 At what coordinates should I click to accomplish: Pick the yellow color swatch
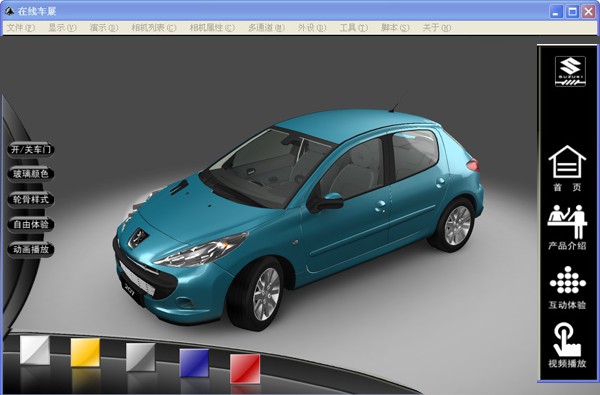(85, 352)
